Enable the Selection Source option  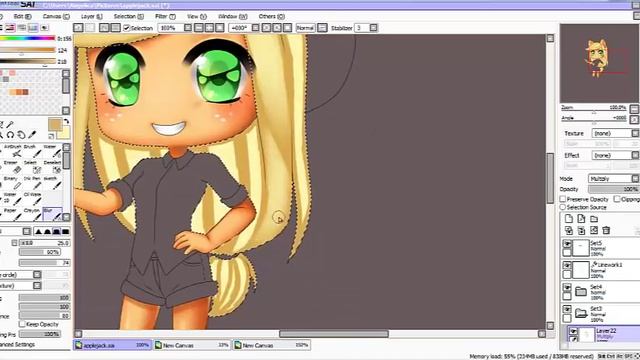[x=563, y=207]
